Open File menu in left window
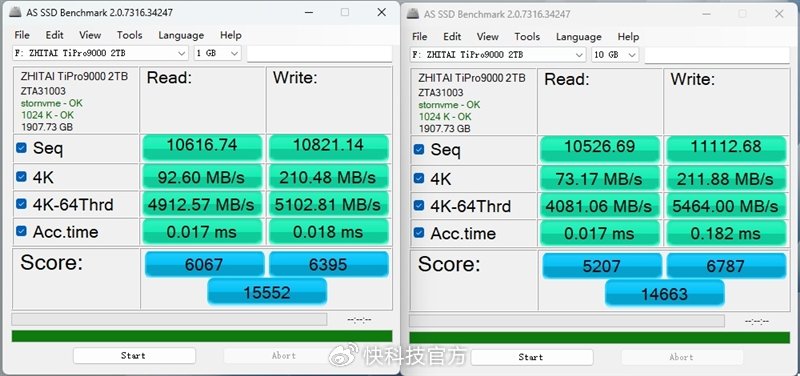Viewport: 800px width, 376px height. tap(22, 35)
